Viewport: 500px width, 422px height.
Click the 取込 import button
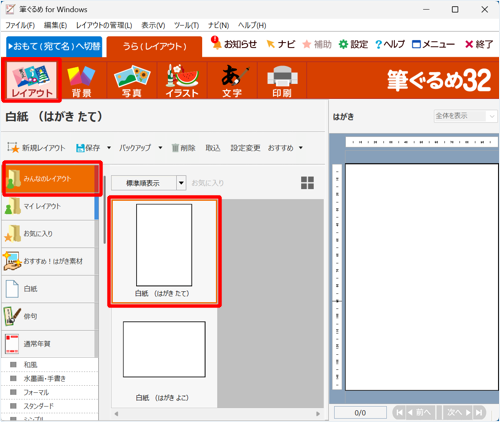tap(213, 148)
